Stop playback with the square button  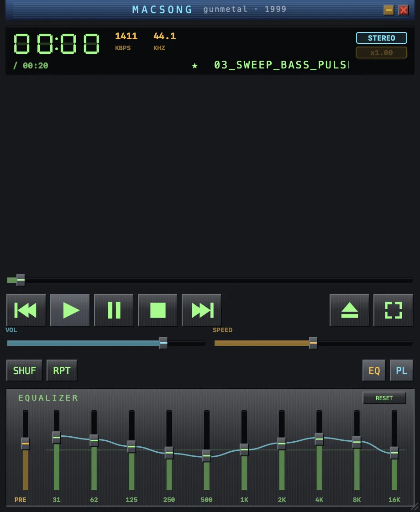point(157,310)
